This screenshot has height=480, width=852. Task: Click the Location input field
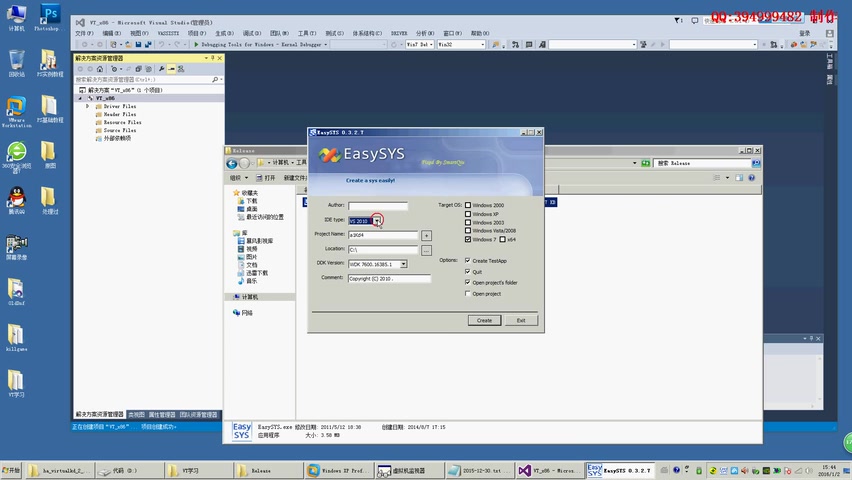pyautogui.click(x=383, y=250)
